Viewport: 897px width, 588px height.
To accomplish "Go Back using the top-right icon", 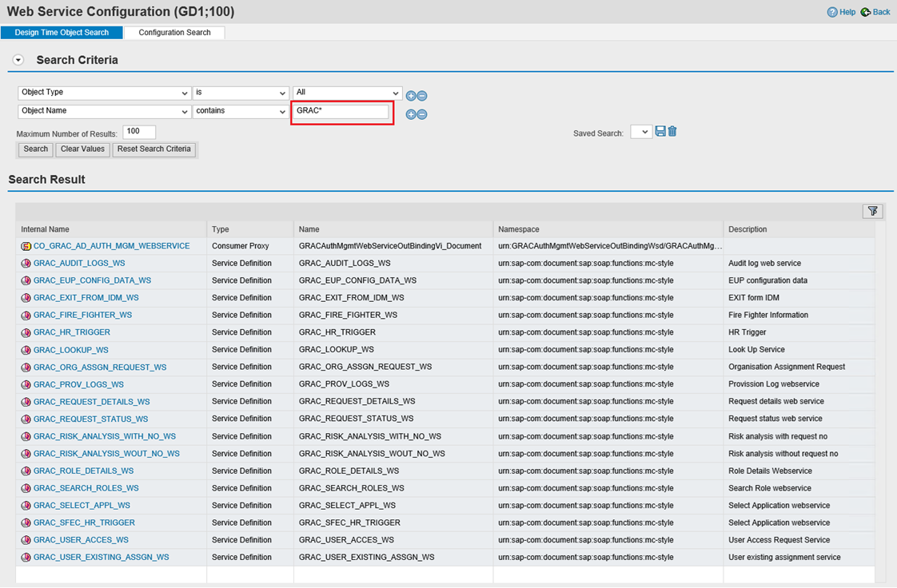I will coord(866,12).
